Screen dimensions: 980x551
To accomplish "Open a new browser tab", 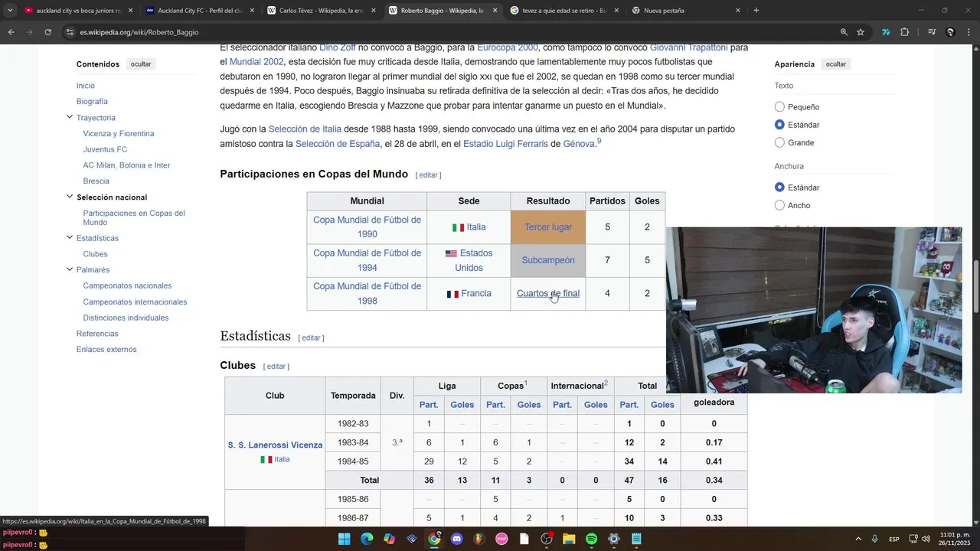I will [756, 11].
